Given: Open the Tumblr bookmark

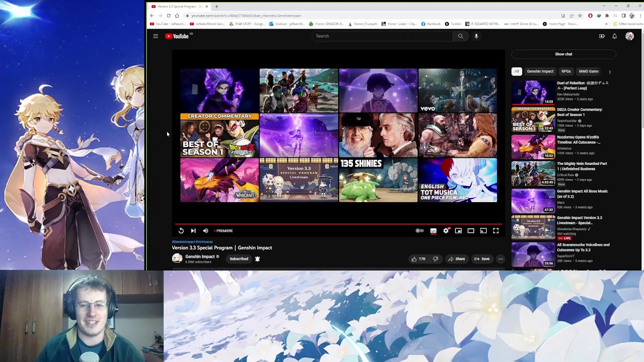Looking at the screenshot, I should coord(453,24).
